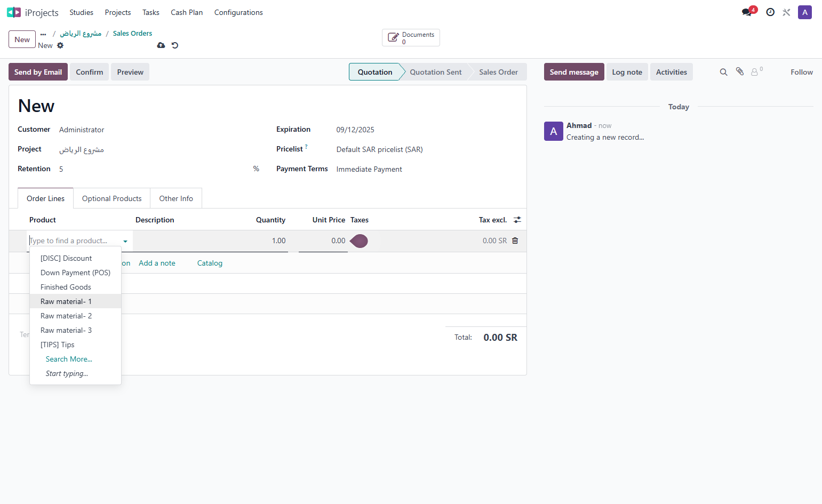Switch to Optional Products tab
822x504 pixels.
tap(112, 198)
